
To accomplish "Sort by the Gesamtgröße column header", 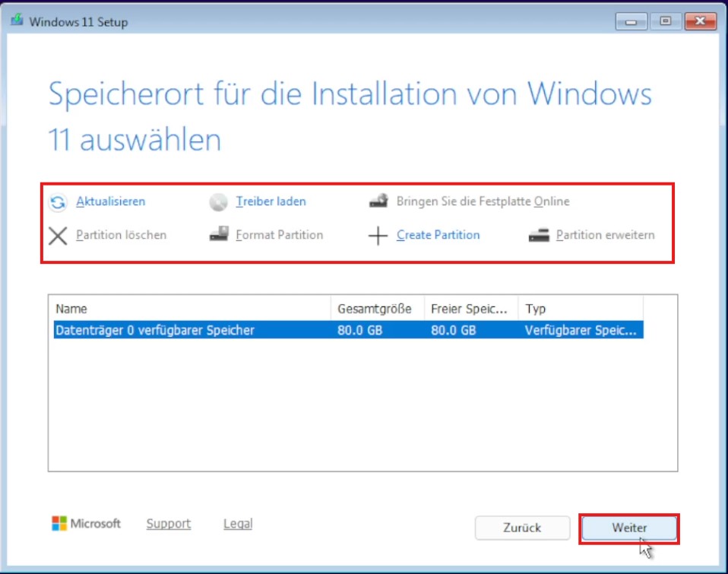I will click(x=378, y=309).
